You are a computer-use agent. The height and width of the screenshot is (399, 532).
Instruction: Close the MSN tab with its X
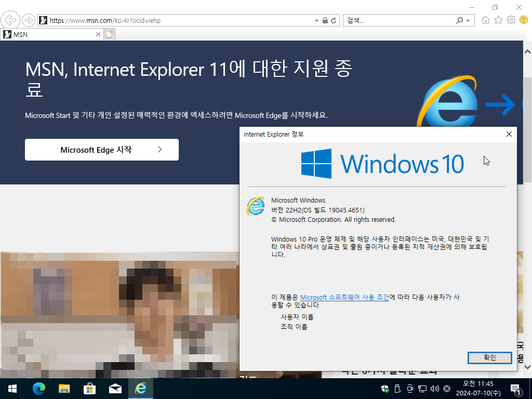98,34
